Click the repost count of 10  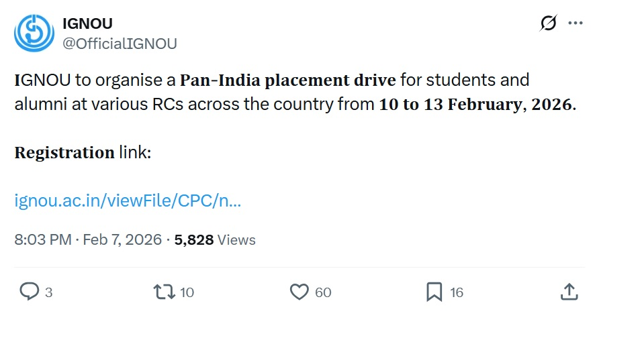coord(187,292)
